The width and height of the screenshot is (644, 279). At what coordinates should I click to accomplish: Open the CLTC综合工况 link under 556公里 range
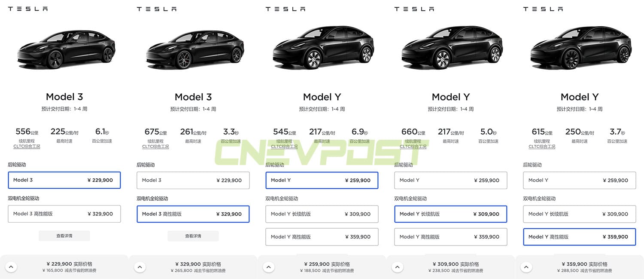click(x=27, y=146)
